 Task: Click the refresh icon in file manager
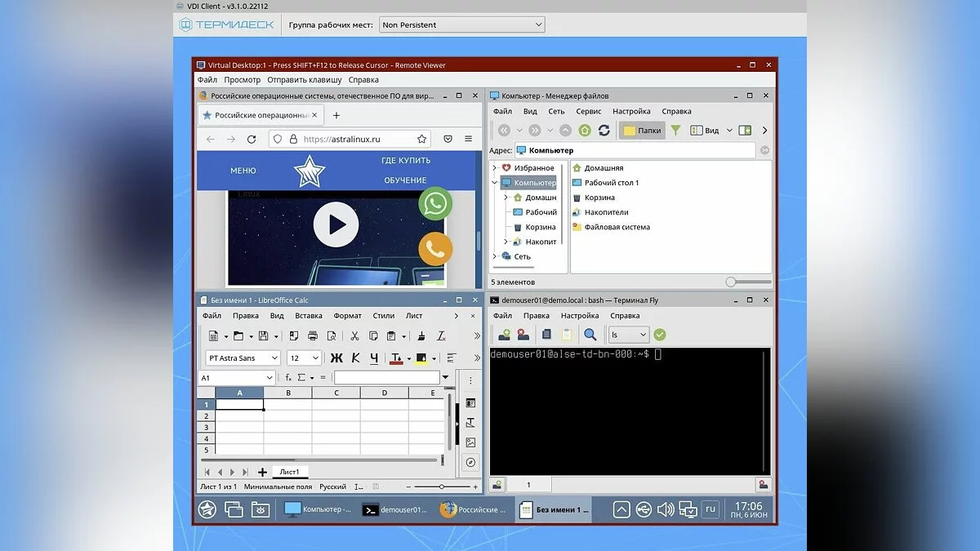click(604, 131)
